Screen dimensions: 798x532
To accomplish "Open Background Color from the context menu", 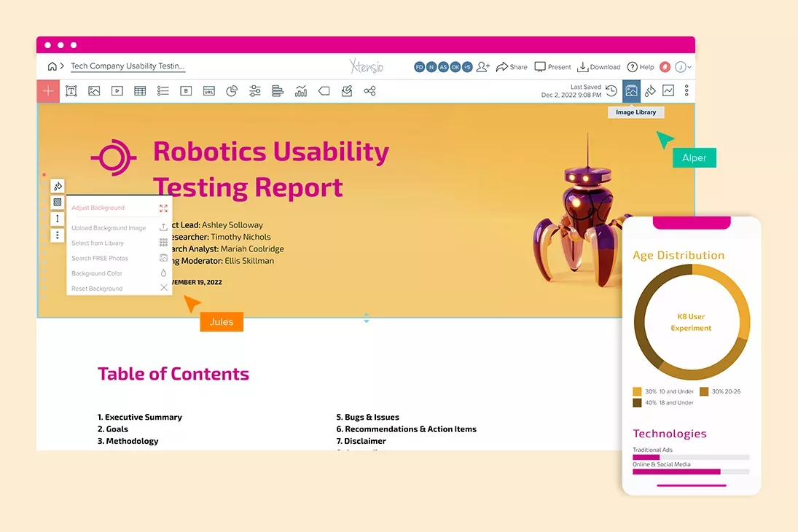I will [x=95, y=273].
